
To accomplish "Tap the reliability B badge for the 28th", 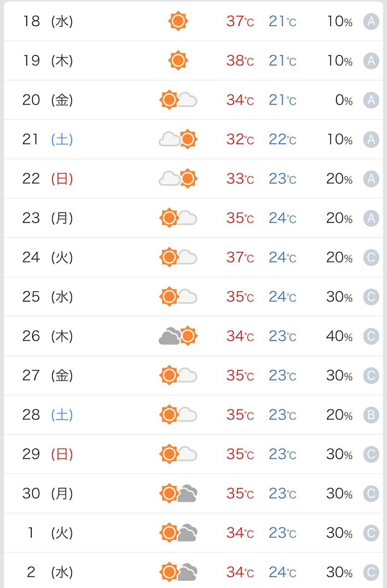I will pyautogui.click(x=371, y=415).
